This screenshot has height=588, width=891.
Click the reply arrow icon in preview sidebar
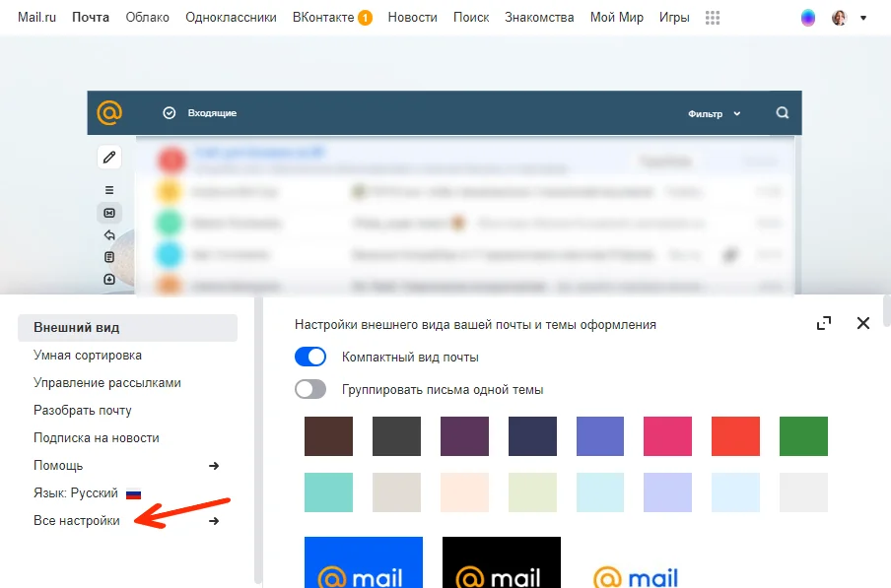point(109,235)
